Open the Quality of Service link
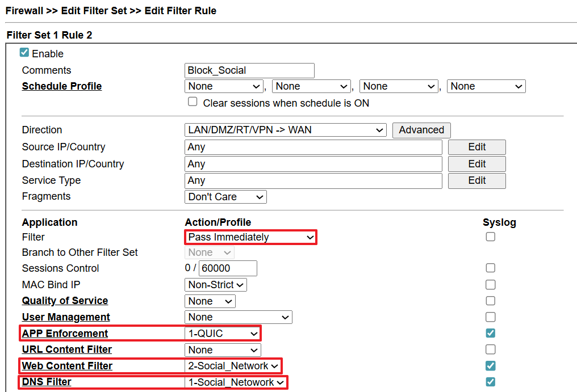577x392 pixels. tap(65, 301)
